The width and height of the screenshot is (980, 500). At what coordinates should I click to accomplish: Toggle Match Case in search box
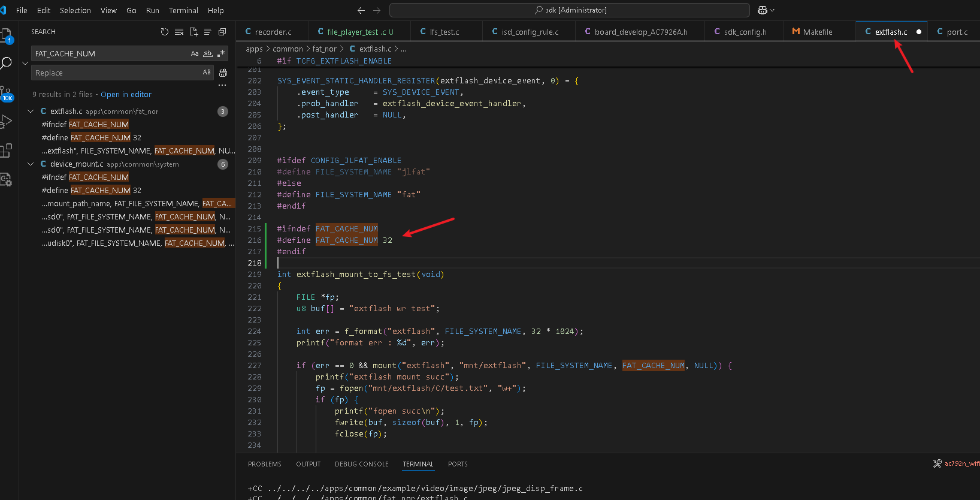point(195,53)
